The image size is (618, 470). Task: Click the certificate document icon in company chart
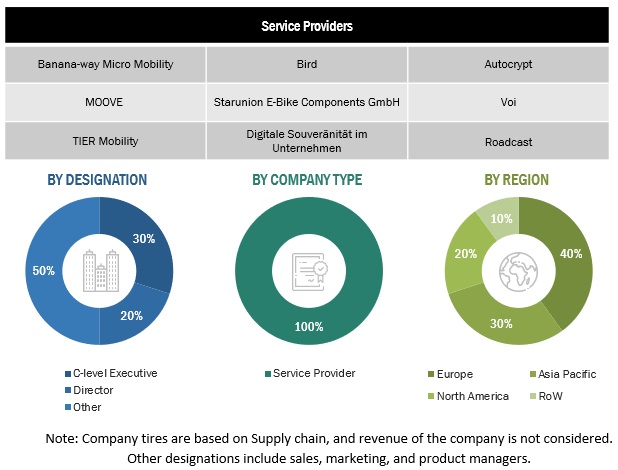[x=308, y=269]
